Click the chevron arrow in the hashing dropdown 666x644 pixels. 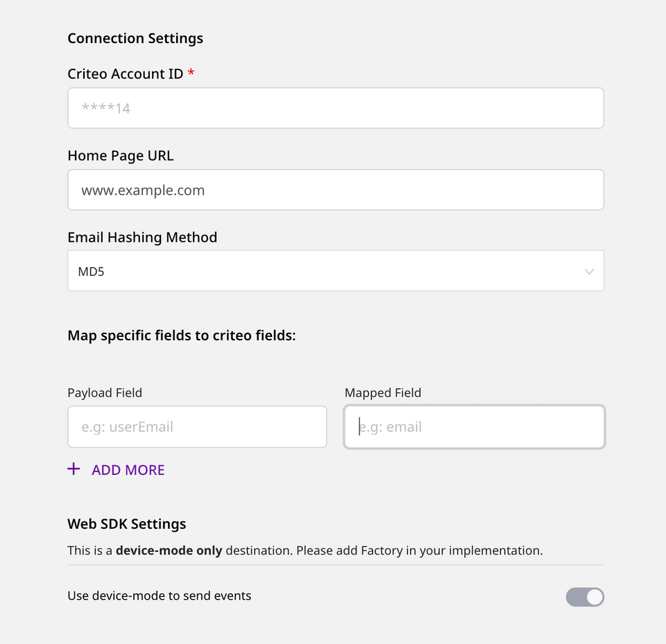coord(589,272)
